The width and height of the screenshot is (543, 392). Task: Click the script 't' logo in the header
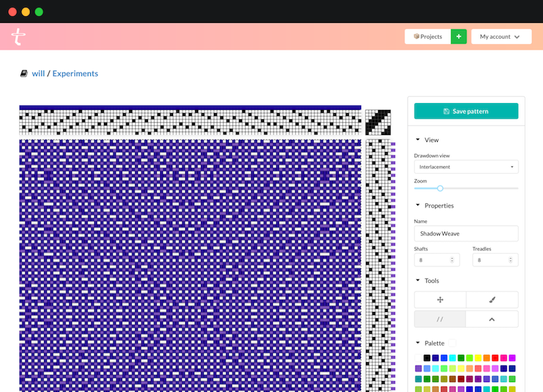tap(18, 36)
